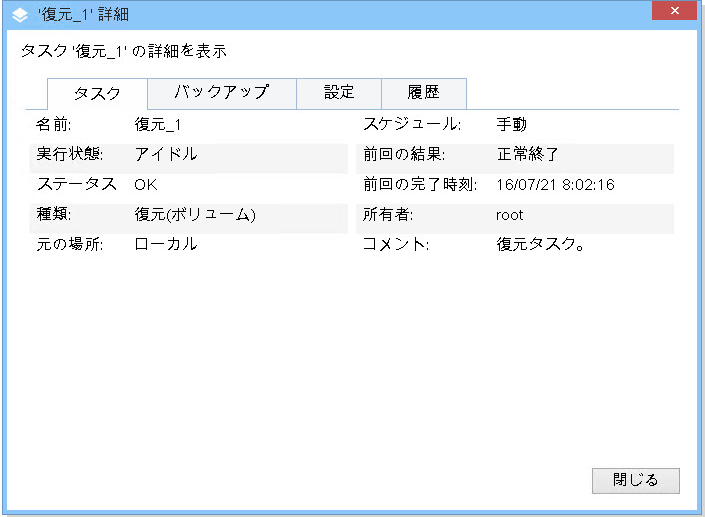
Task: View the 履歴 tab
Action: click(x=423, y=93)
